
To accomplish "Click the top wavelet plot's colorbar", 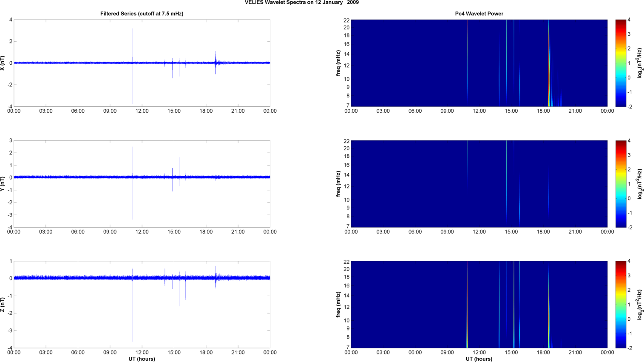I will tap(621, 63).
